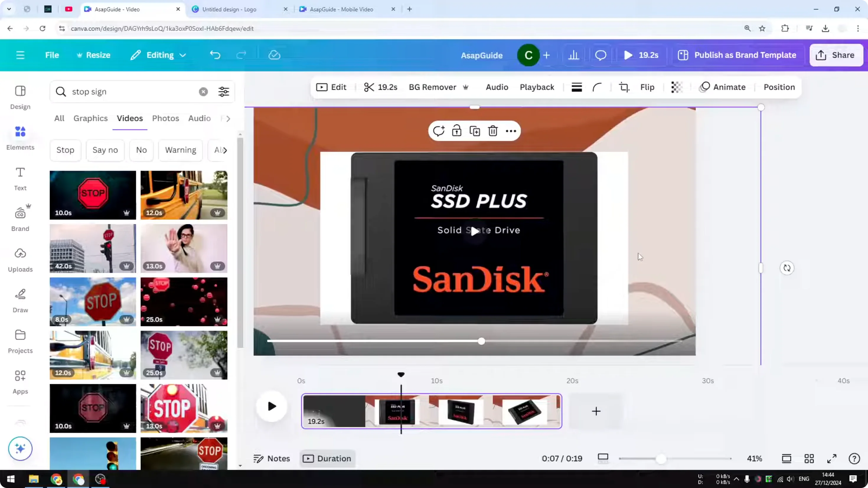The height and width of the screenshot is (488, 868).
Task: Open the BG Remover options dropdown
Action: pyautogui.click(x=466, y=87)
